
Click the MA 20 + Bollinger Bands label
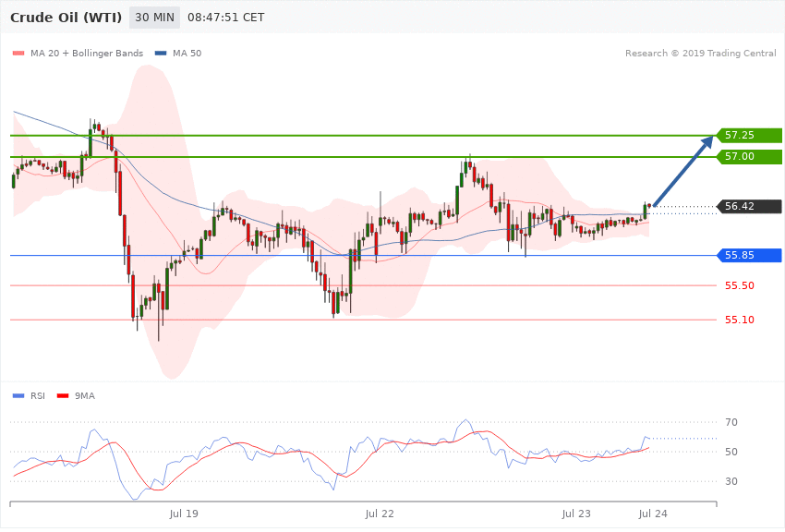[87, 53]
